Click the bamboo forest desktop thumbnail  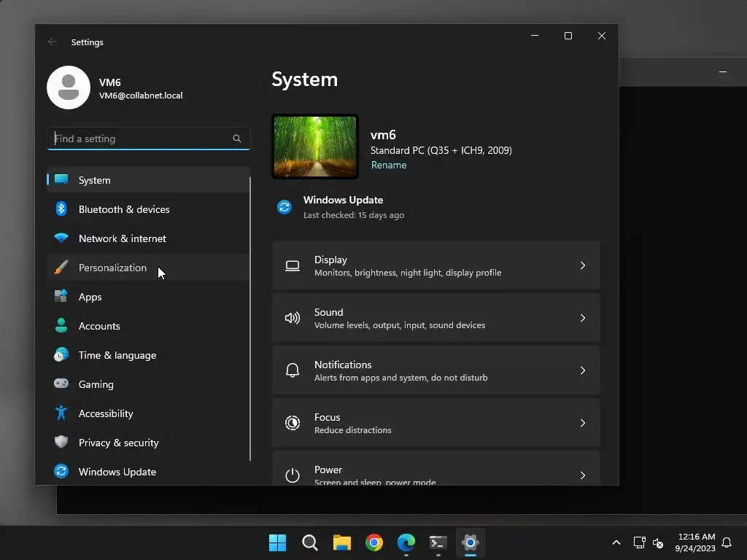click(x=315, y=147)
